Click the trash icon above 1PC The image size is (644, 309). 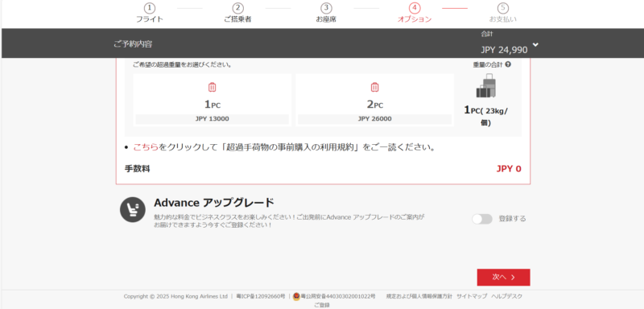[212, 87]
